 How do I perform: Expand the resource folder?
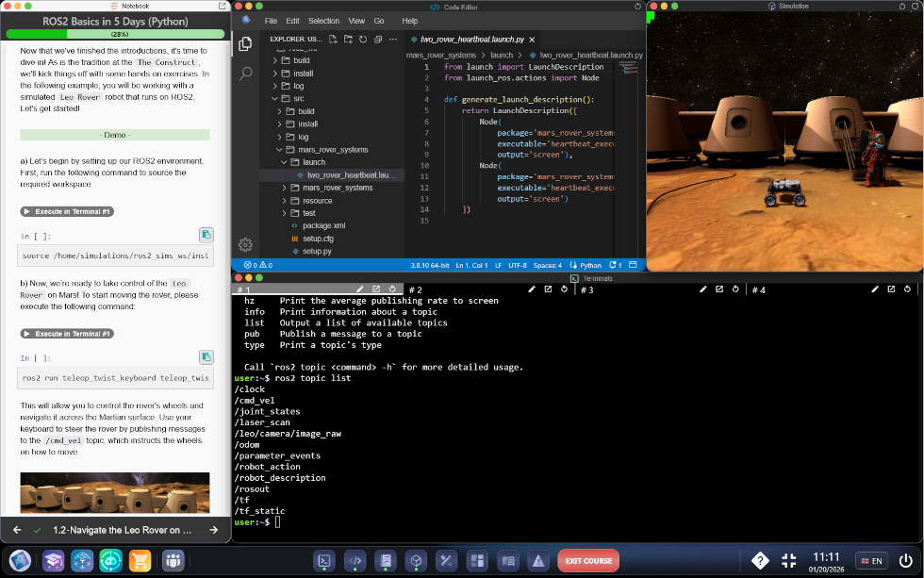[317, 201]
